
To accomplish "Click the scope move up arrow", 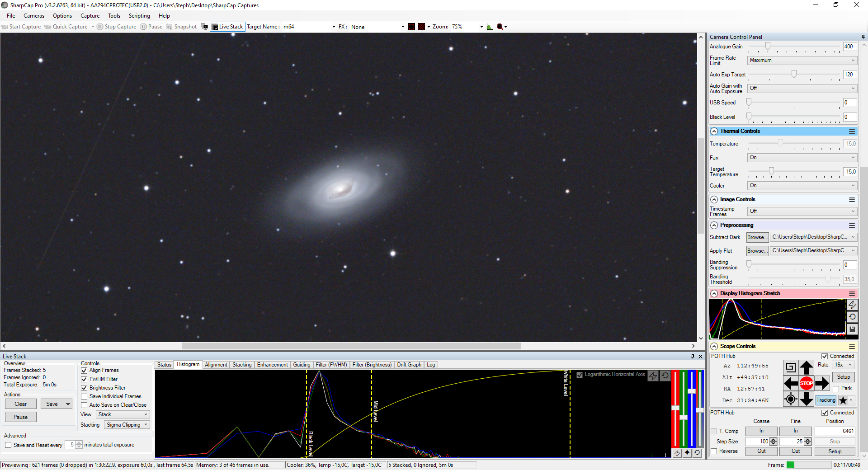I will [x=806, y=367].
